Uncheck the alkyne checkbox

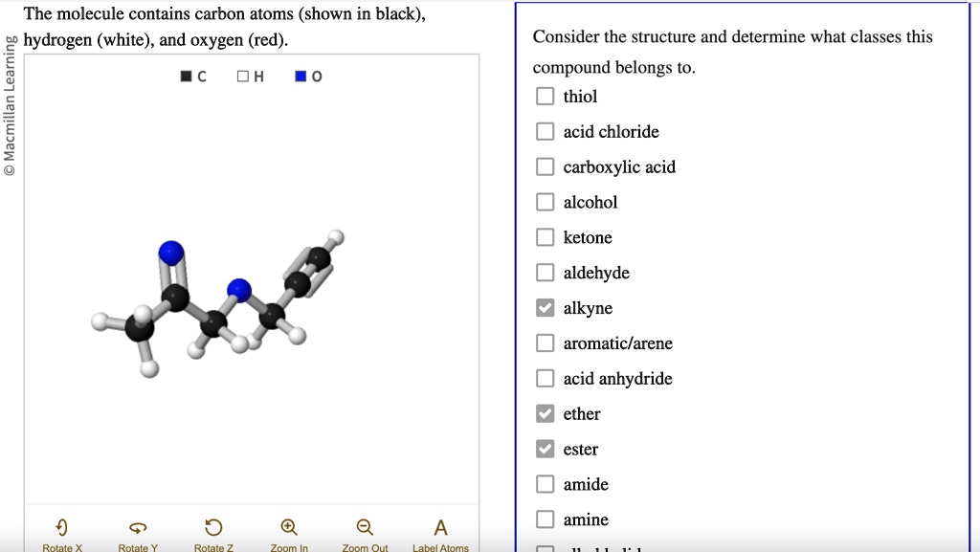point(546,308)
